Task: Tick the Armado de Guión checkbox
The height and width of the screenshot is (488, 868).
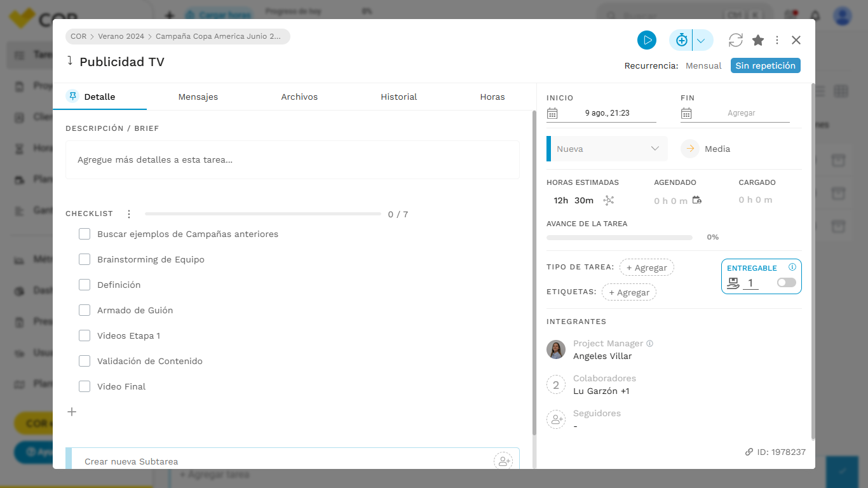Action: 85,310
